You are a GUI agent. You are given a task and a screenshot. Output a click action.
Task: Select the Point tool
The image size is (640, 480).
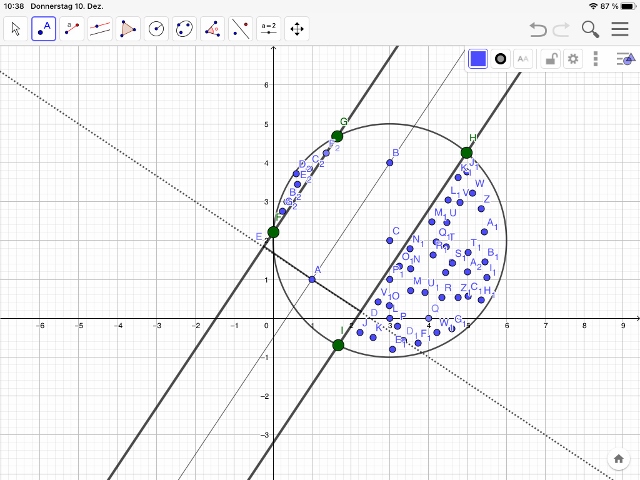pos(44,29)
